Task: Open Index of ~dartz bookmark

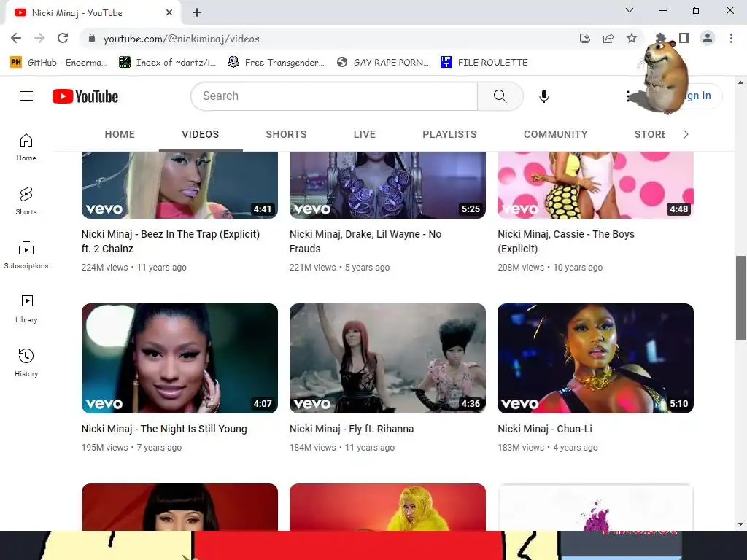Action: (x=168, y=63)
